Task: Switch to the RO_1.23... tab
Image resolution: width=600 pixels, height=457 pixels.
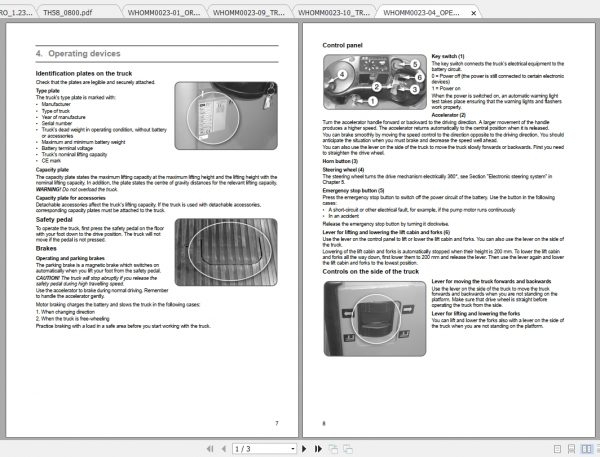Action: [16, 13]
